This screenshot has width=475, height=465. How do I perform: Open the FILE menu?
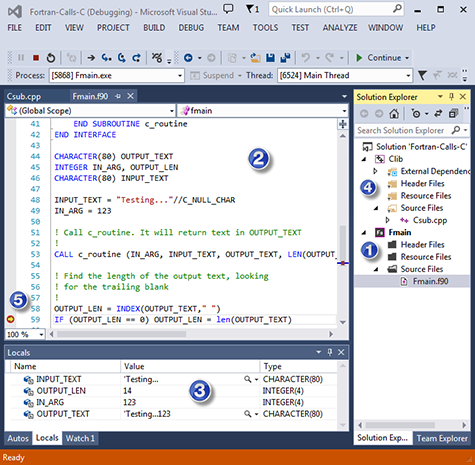[15, 28]
